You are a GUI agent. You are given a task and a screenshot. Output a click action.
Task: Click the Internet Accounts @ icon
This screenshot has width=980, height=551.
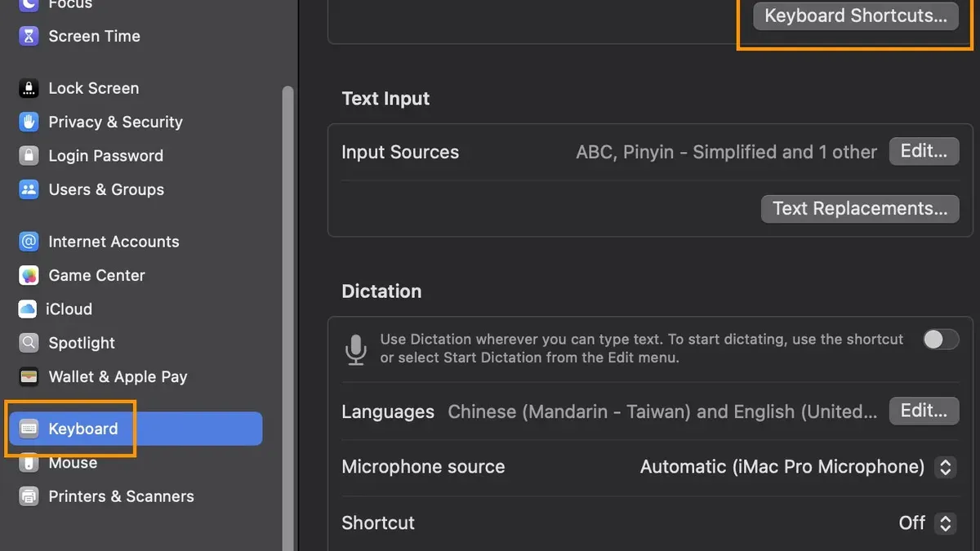point(29,242)
